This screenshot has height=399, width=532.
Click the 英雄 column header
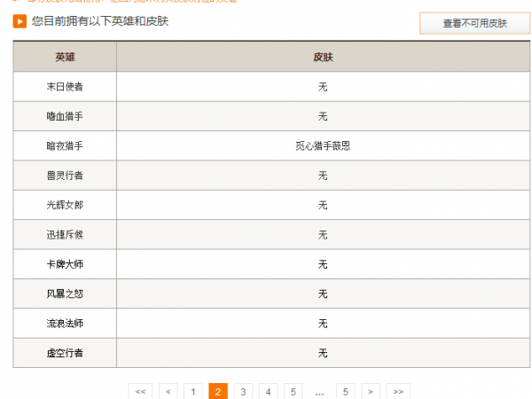(x=65, y=57)
